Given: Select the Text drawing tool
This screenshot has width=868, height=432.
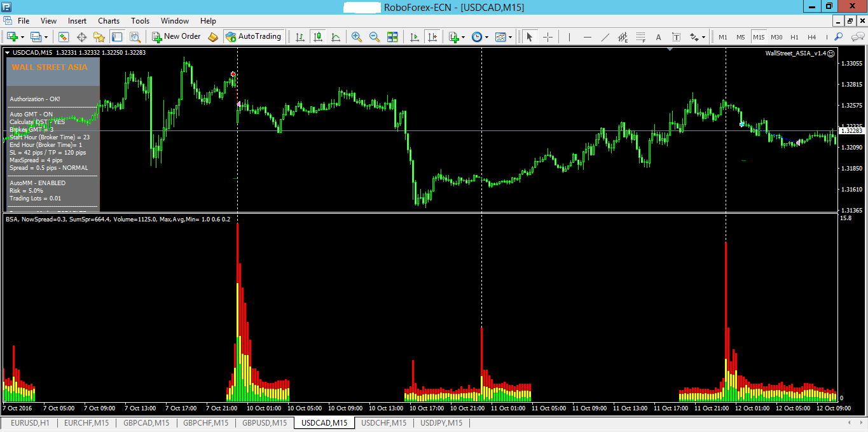Looking at the screenshot, I should 658,37.
